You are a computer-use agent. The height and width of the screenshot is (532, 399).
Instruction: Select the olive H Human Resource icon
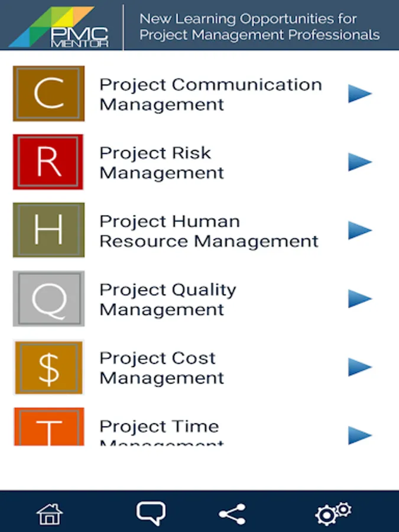(x=48, y=230)
